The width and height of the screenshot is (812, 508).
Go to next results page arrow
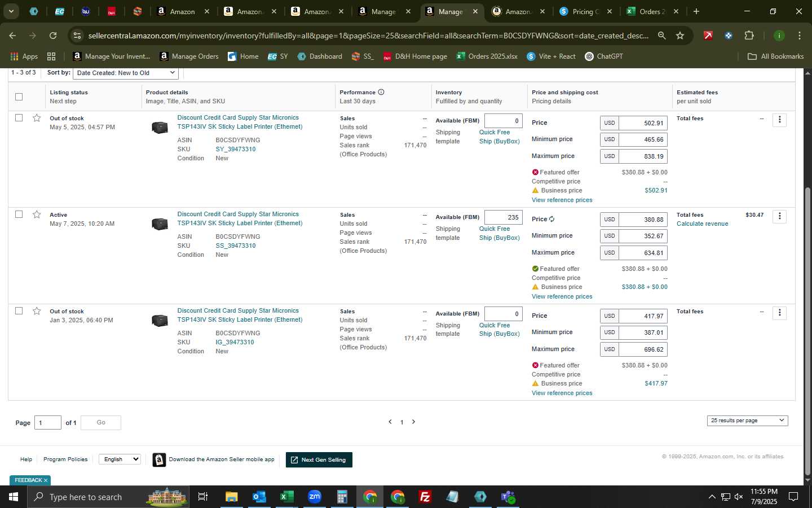point(413,422)
